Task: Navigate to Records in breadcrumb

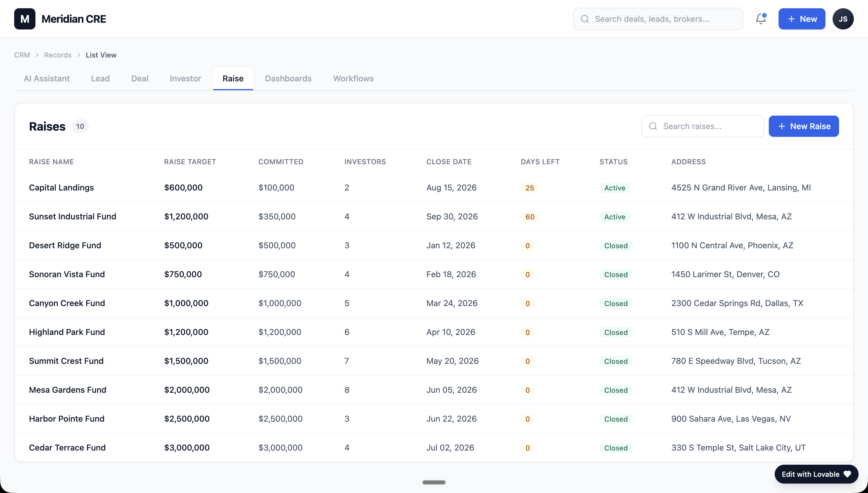Action: tap(58, 55)
